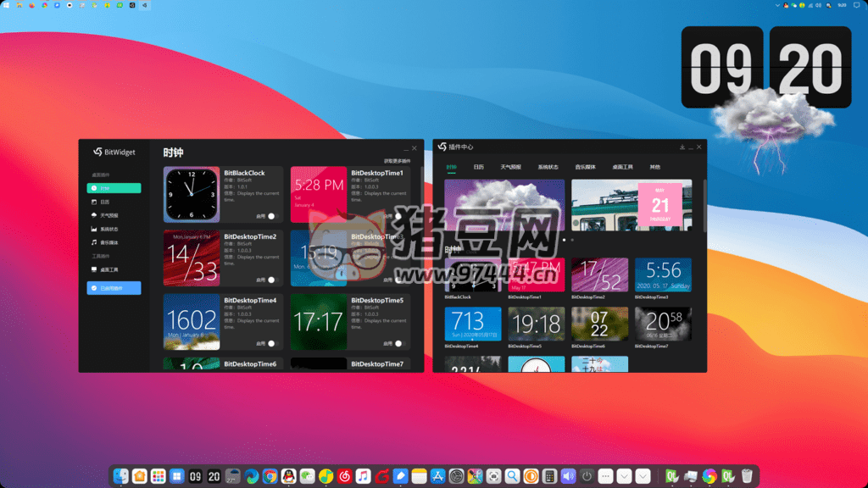
Task: Click 获取更多插件 link
Action: pyautogui.click(x=397, y=160)
